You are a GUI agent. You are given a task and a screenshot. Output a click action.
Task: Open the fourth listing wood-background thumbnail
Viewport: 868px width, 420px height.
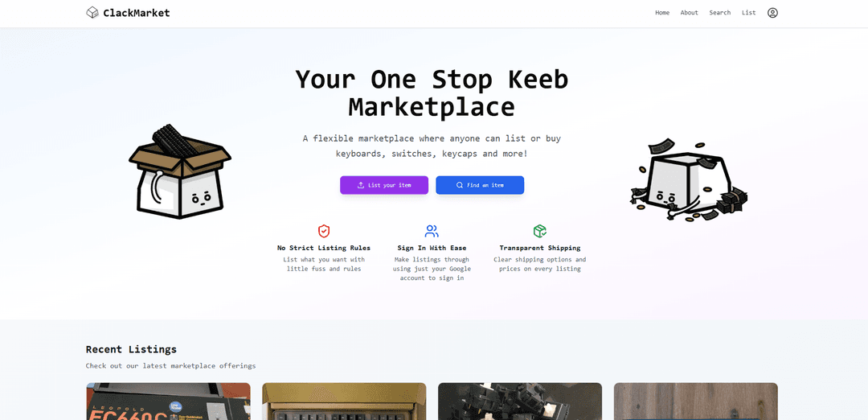696,401
